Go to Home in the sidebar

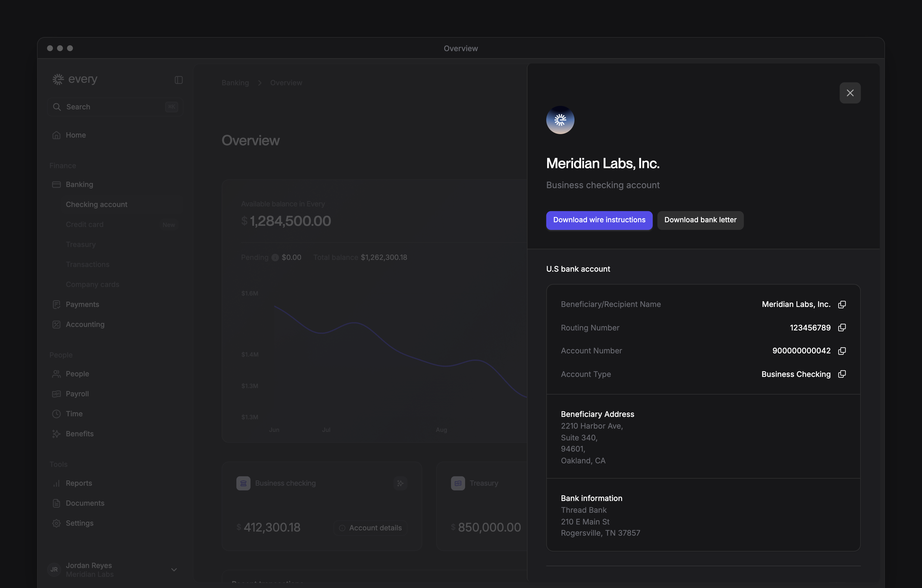(115, 135)
